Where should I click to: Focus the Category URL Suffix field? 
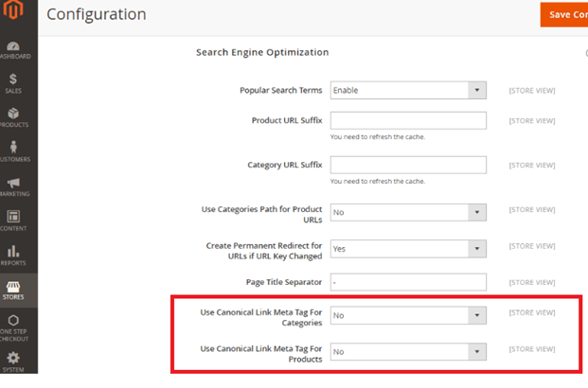pos(408,165)
